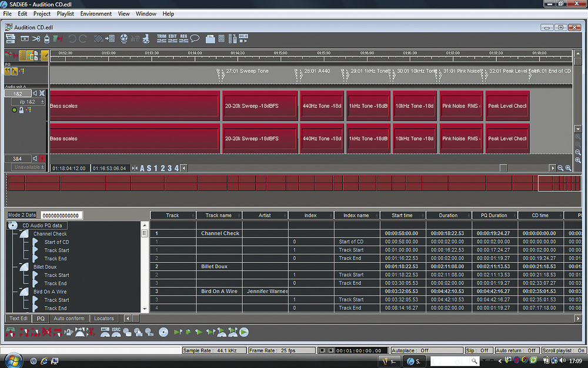Viewport: 588px width, 368px height.
Task: Click the film reel icon in toolbar
Action: point(124,39)
